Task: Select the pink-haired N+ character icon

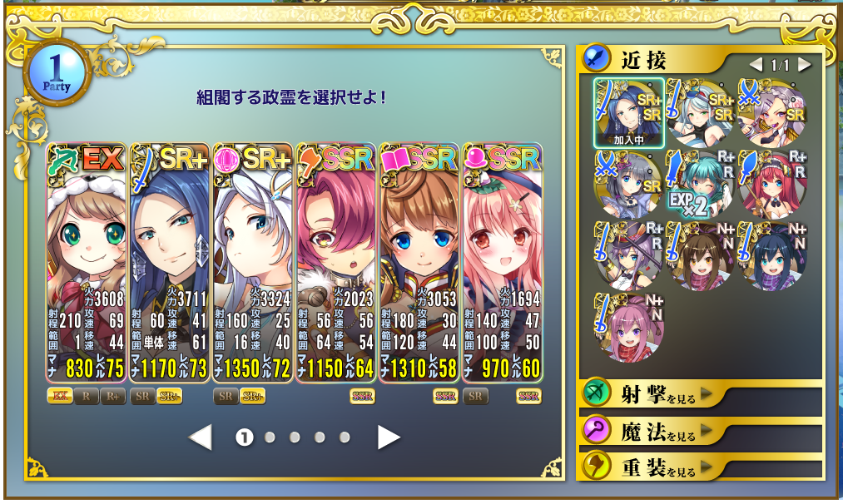Action: pyautogui.click(x=628, y=327)
